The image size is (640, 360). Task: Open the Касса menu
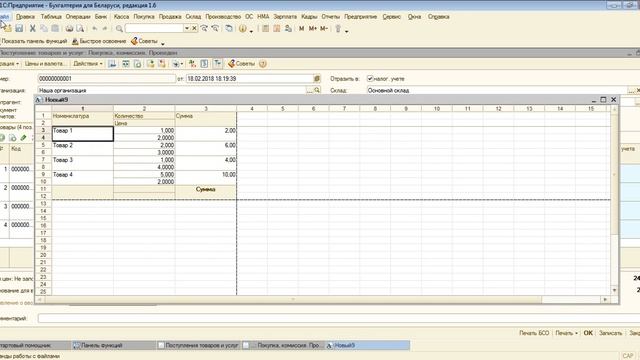tap(121, 17)
